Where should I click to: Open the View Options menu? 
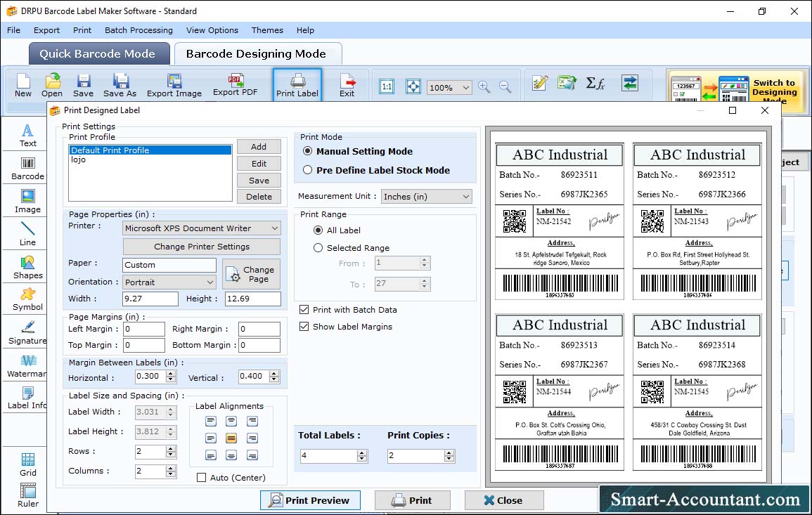(x=212, y=30)
